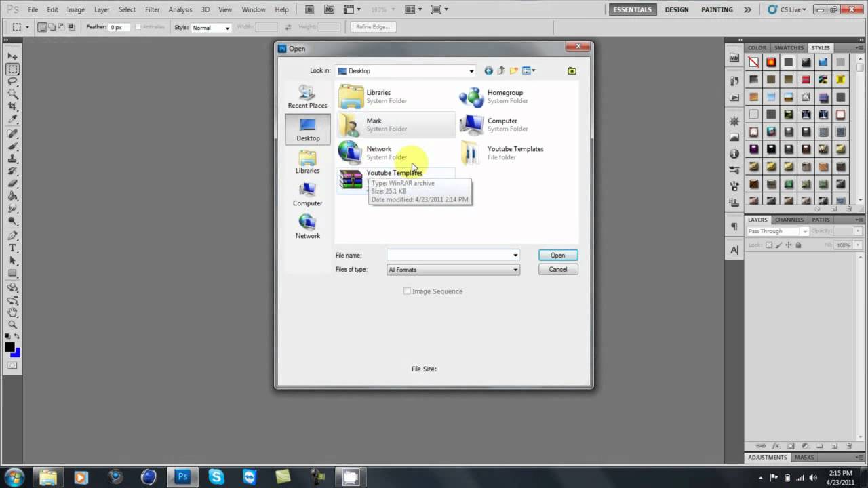This screenshot has width=868, height=488.
Task: Launch Bridge from the Br icon
Action: (310, 9)
